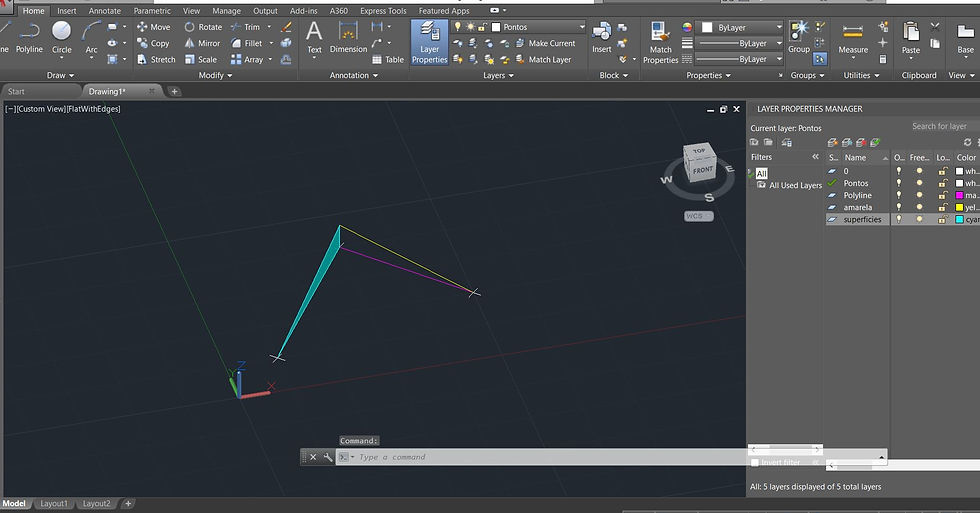Viewport: 980px width, 513px height.
Task: Add a new drawing tab
Action: pyautogui.click(x=174, y=91)
